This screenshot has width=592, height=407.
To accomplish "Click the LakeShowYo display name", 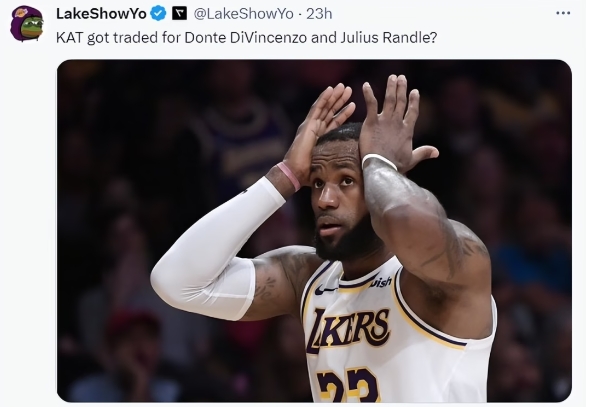I will tap(101, 14).
